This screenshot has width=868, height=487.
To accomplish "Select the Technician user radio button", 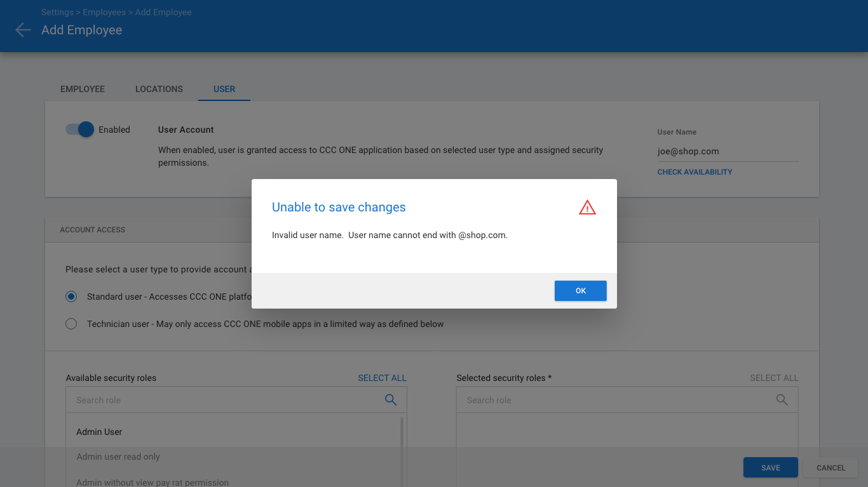I will click(x=71, y=324).
